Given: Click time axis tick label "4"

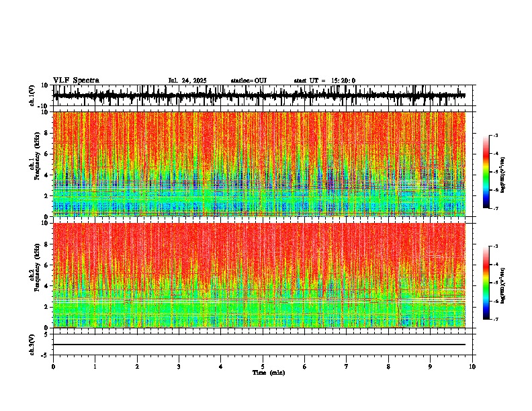Looking at the screenshot, I should coord(221,367).
